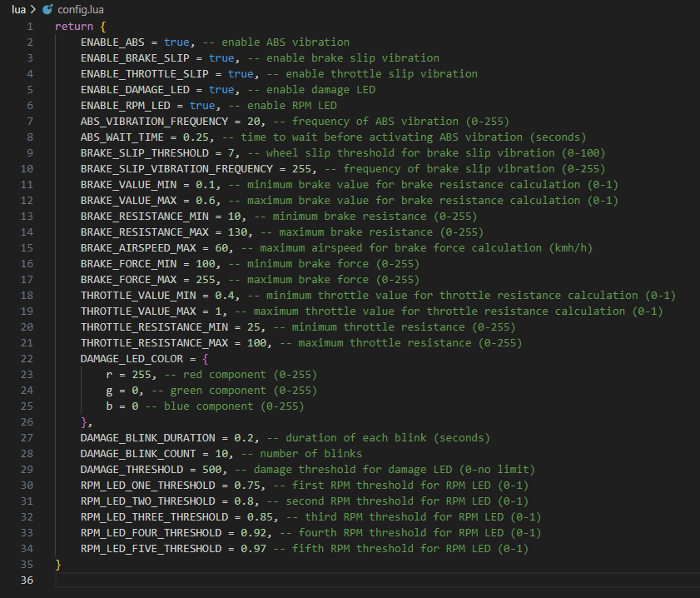
Task: Click 'DAMAGE_BLINK_DURATION' identifier
Action: pos(148,438)
